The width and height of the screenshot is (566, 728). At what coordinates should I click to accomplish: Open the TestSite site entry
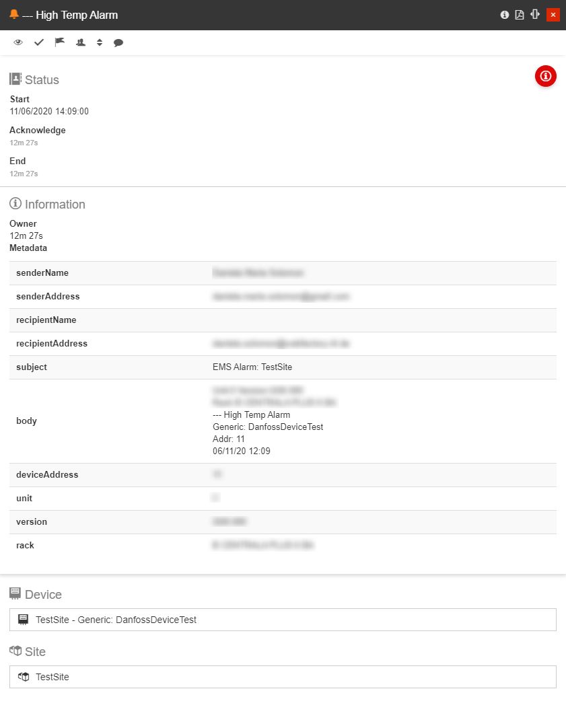(x=283, y=677)
